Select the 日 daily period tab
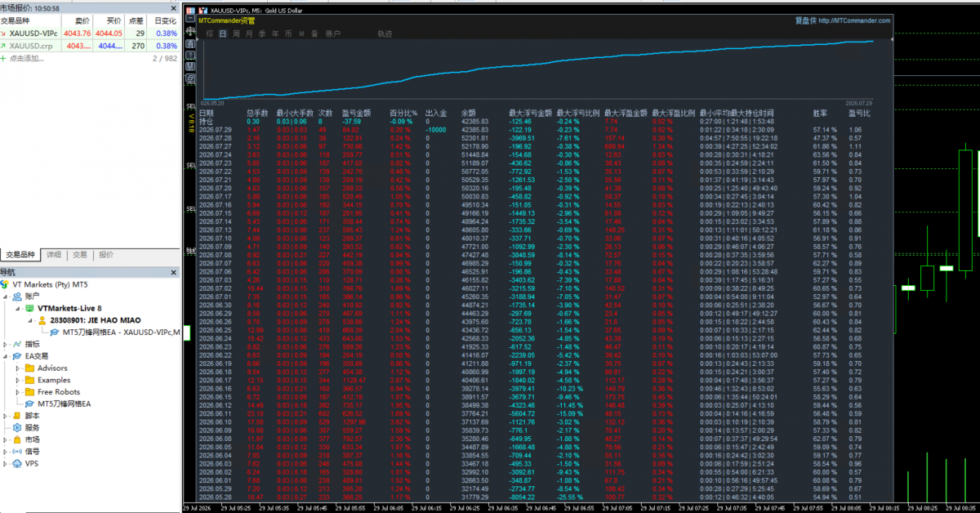The width and height of the screenshot is (980, 513). 222,33
